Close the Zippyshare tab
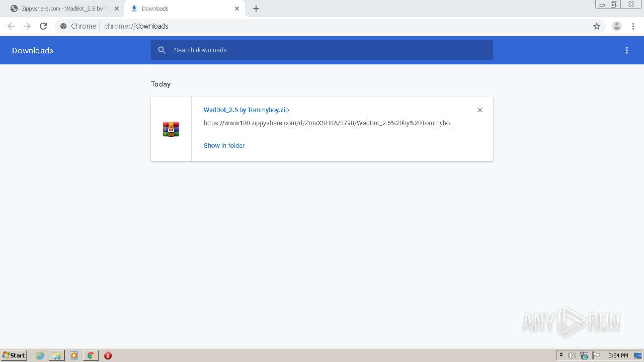Image resolution: width=644 pixels, height=362 pixels. point(117,9)
